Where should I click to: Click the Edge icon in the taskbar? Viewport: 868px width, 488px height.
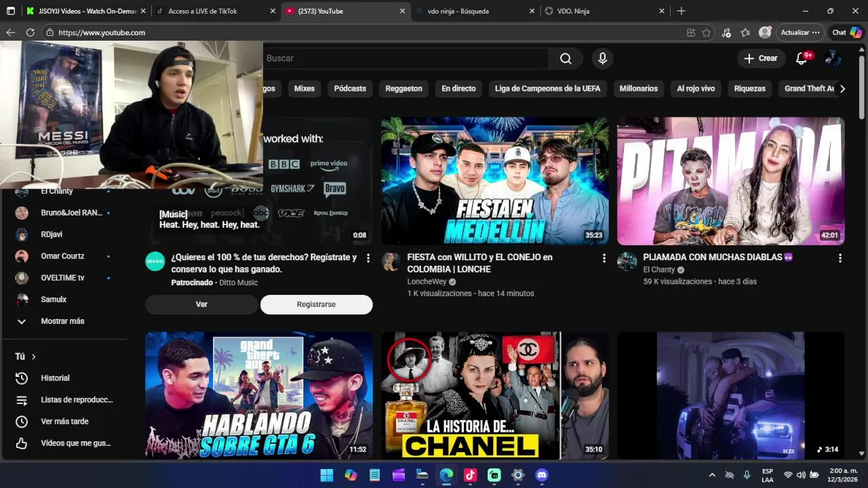tap(446, 475)
